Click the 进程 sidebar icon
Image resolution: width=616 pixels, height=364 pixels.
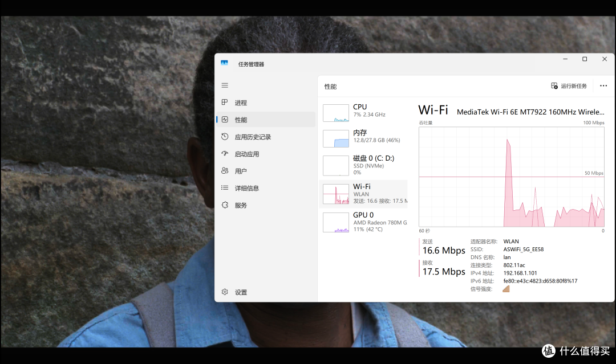[225, 102]
